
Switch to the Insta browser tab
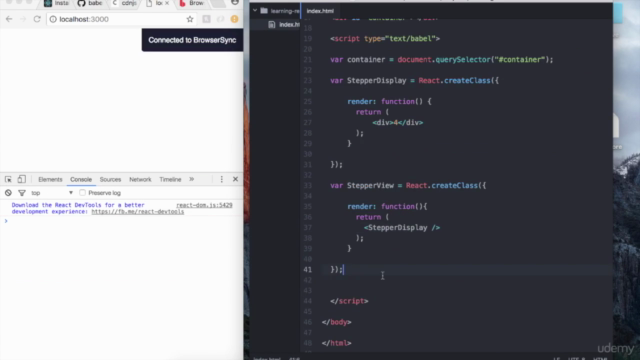click(57, 3)
